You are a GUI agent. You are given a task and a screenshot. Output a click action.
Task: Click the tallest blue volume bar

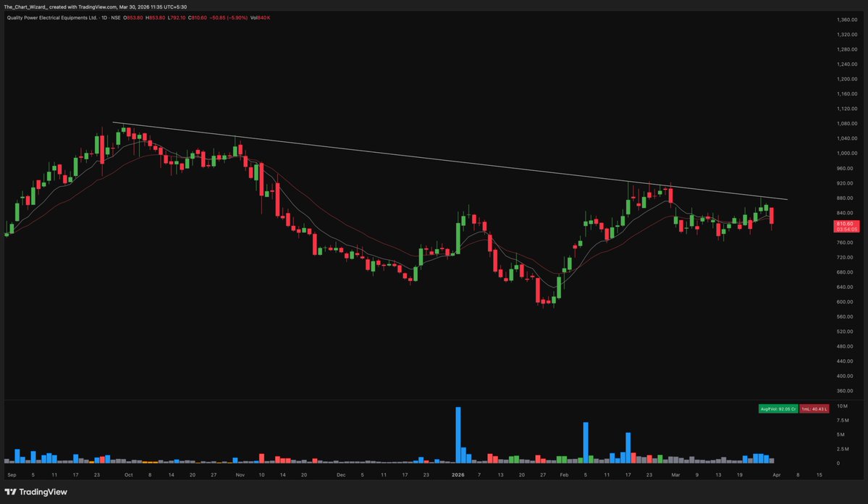[458, 434]
